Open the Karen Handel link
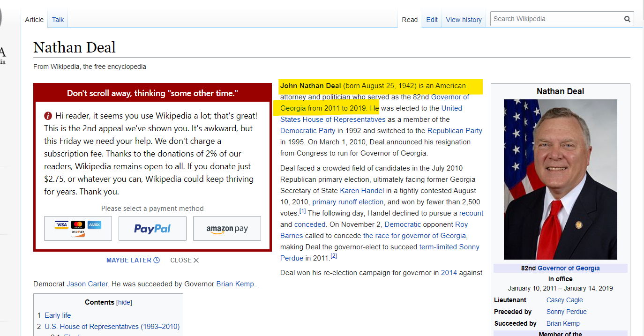The width and height of the screenshot is (644, 336). click(x=362, y=191)
